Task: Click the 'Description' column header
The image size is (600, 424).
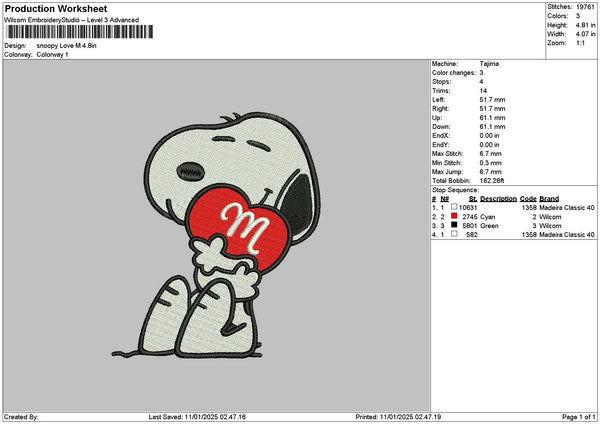Action: 498,199
